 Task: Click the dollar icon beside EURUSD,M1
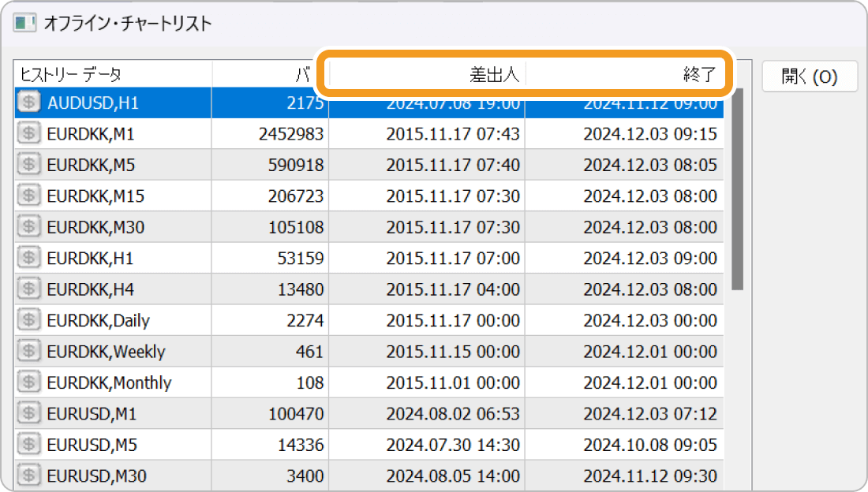(29, 414)
